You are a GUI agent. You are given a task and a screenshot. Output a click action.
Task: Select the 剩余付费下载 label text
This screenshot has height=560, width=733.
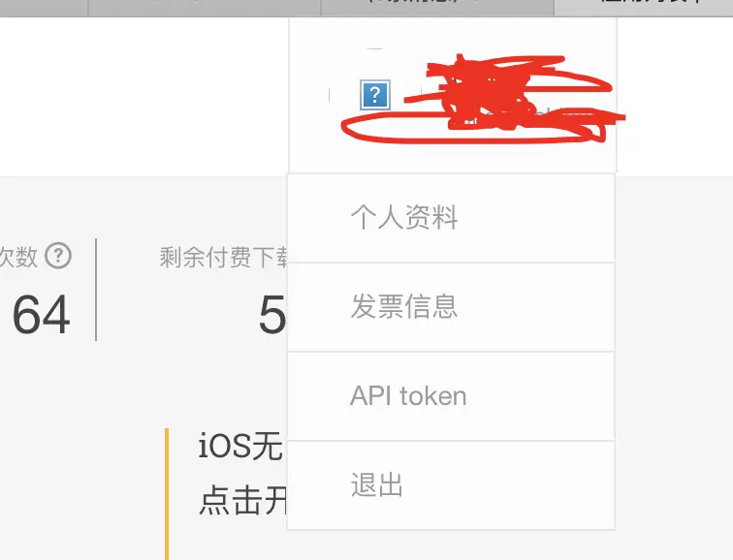pyautogui.click(x=223, y=258)
